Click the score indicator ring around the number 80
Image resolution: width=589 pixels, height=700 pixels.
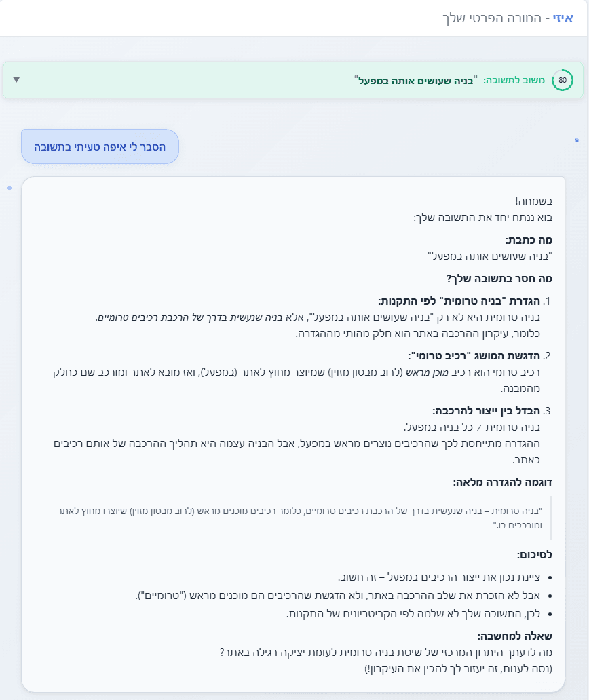click(x=561, y=79)
